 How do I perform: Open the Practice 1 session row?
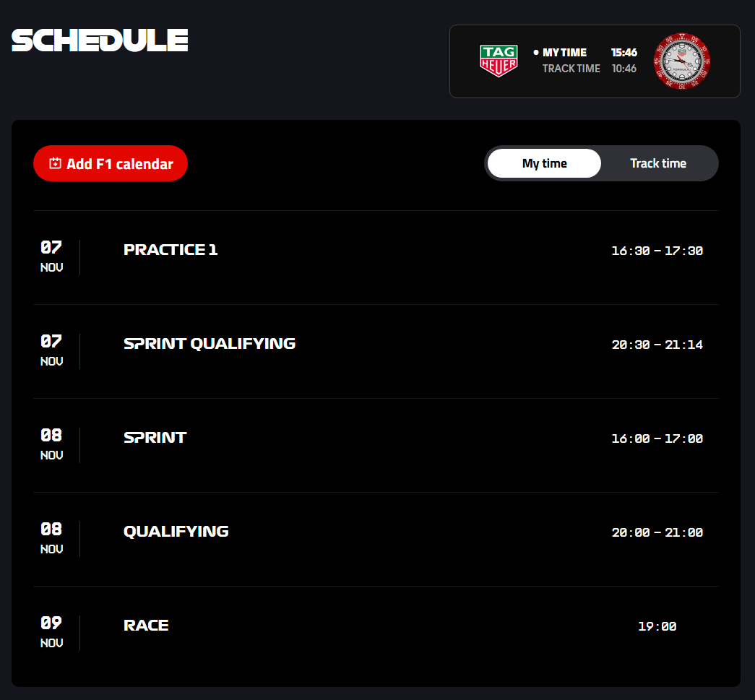[x=171, y=250]
